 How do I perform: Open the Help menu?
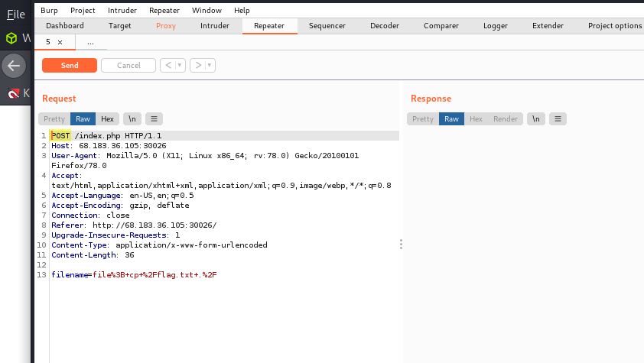tap(242, 10)
